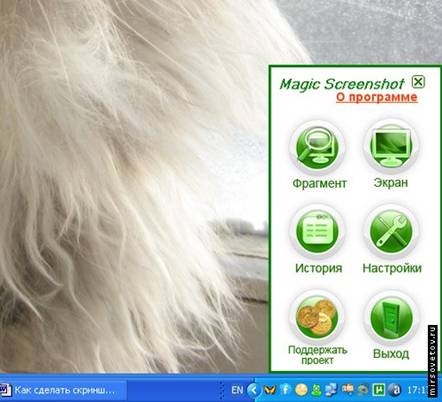
Task: Click the Поддержать проект coins icon
Action: pyautogui.click(x=317, y=317)
